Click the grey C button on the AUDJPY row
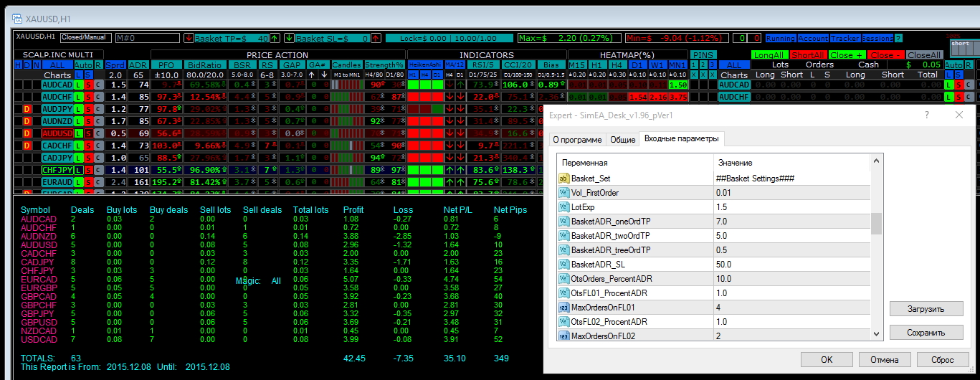The image size is (980, 380). [x=99, y=108]
